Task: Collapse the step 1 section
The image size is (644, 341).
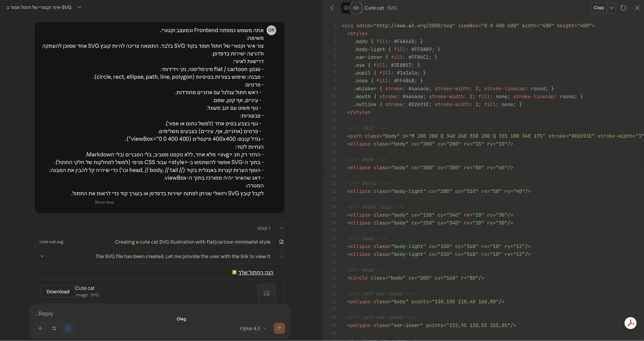Action: [x=281, y=228]
